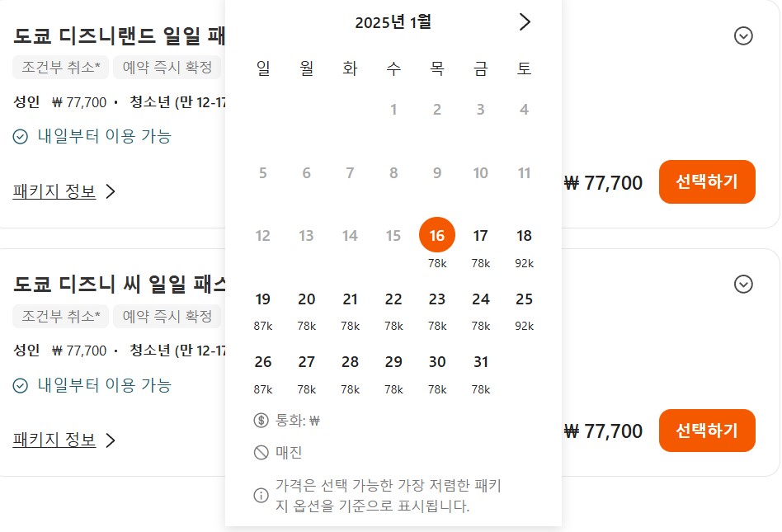Select January 25 priced at 92k
Image resolution: width=782 pixels, height=532 pixels.
(525, 299)
